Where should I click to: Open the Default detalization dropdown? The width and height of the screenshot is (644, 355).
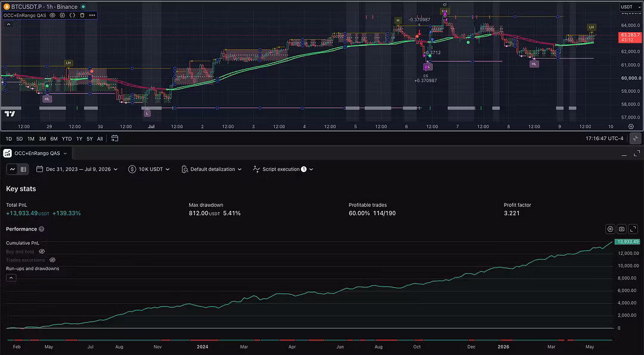tap(212, 169)
